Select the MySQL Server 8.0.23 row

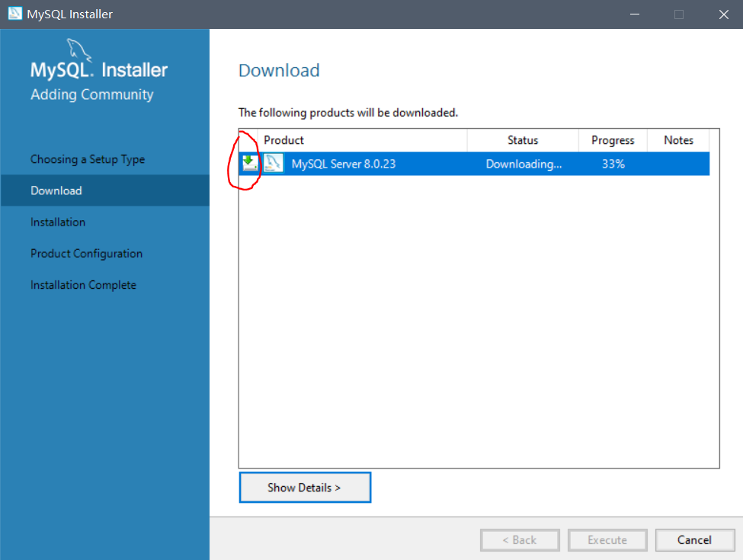tap(474, 164)
